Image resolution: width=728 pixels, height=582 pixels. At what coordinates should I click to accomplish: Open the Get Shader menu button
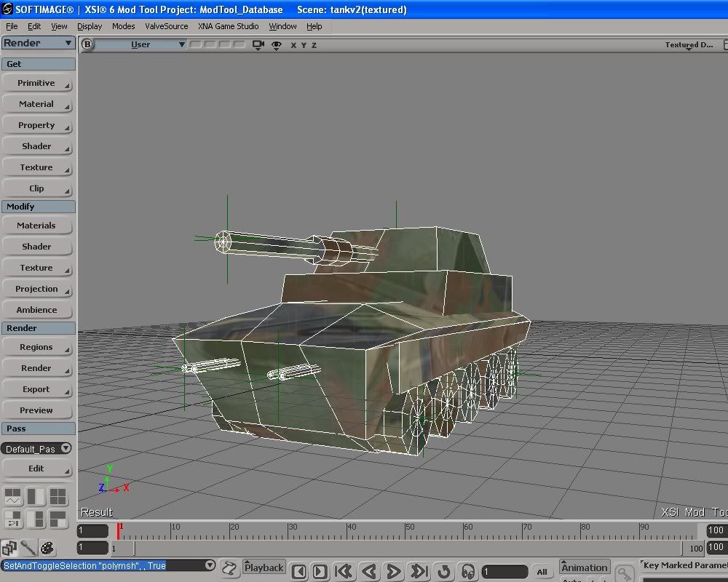36,146
